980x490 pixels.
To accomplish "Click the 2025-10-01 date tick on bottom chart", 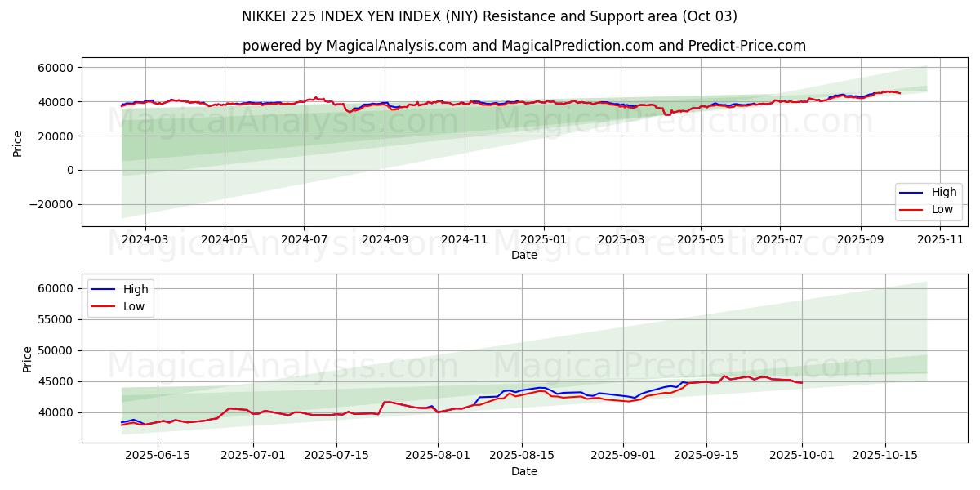I will point(801,455).
